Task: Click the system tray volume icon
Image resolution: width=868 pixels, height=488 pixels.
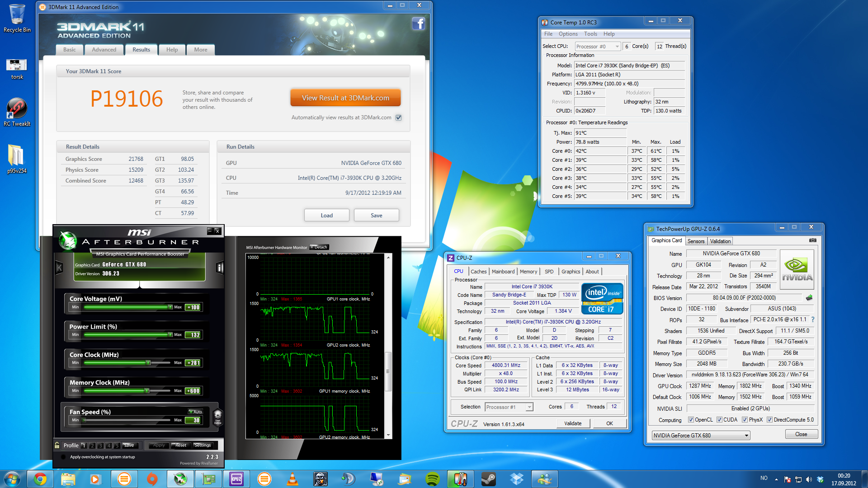Action: click(x=809, y=479)
